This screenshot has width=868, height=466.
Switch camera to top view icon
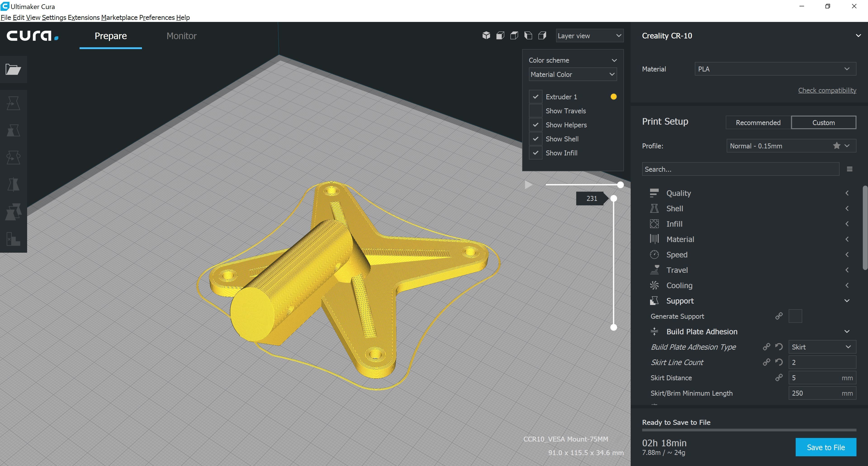[x=514, y=36]
